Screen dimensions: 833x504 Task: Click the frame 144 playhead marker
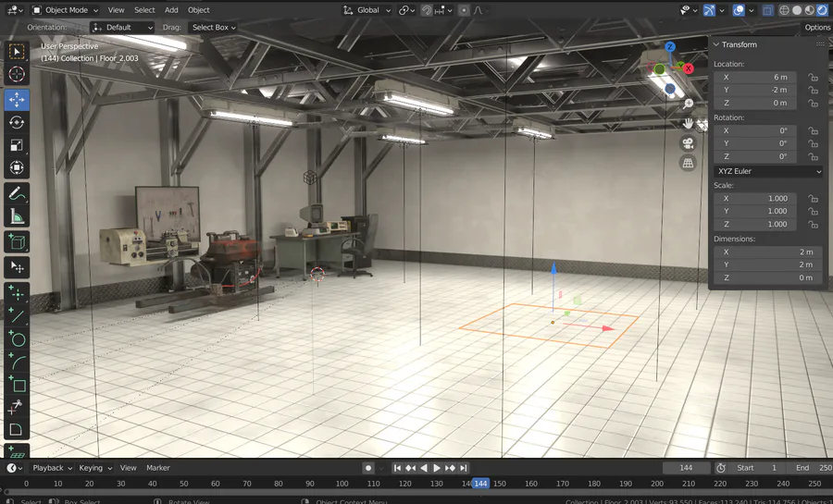click(480, 484)
